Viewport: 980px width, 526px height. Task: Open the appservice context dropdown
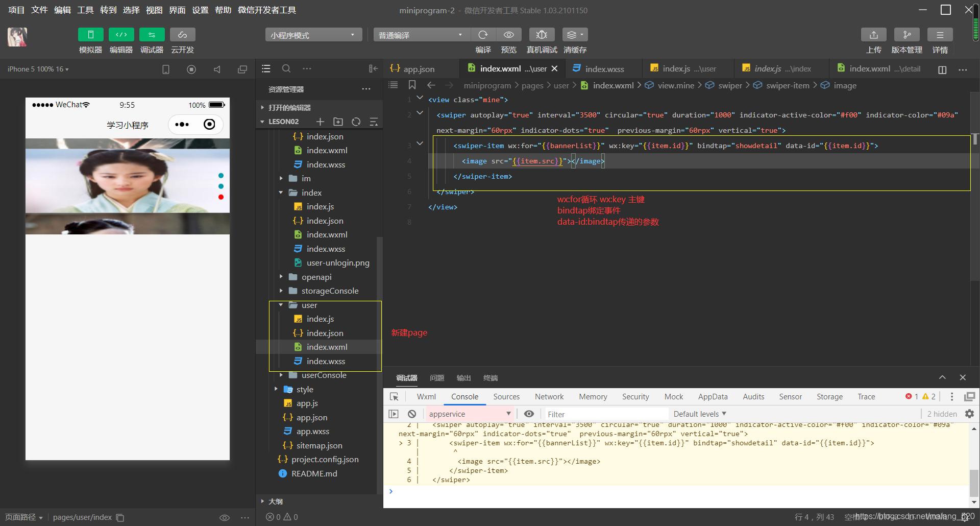tap(470, 414)
